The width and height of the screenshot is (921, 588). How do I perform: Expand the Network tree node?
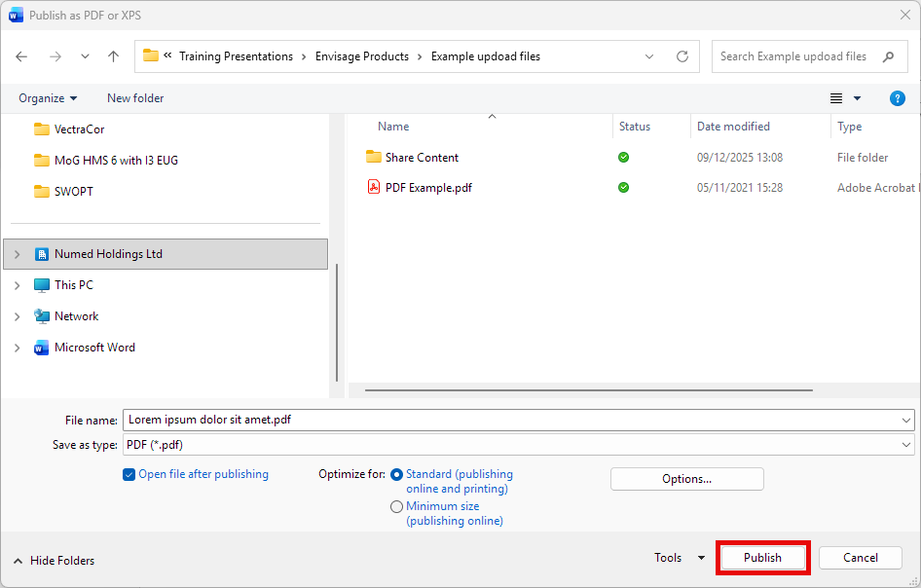pyautogui.click(x=18, y=316)
